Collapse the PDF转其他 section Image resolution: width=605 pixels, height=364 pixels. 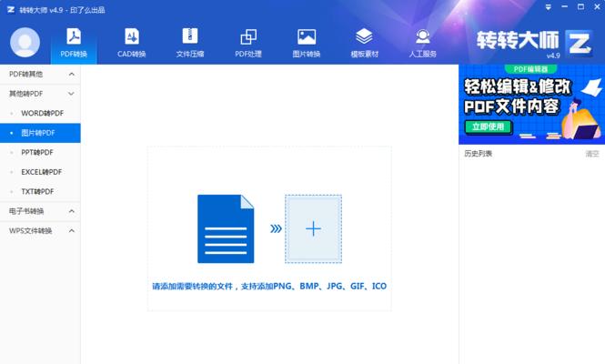[x=40, y=74]
